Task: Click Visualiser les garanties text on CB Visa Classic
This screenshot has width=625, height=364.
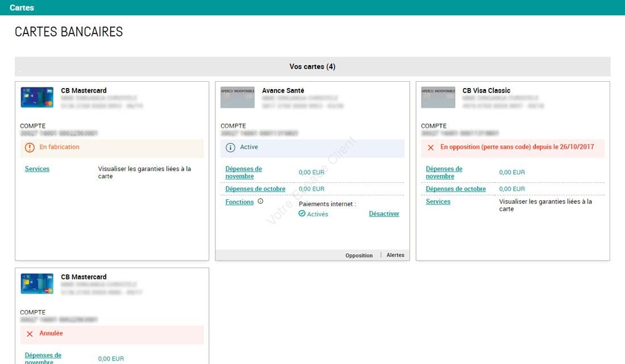Action: (545, 205)
